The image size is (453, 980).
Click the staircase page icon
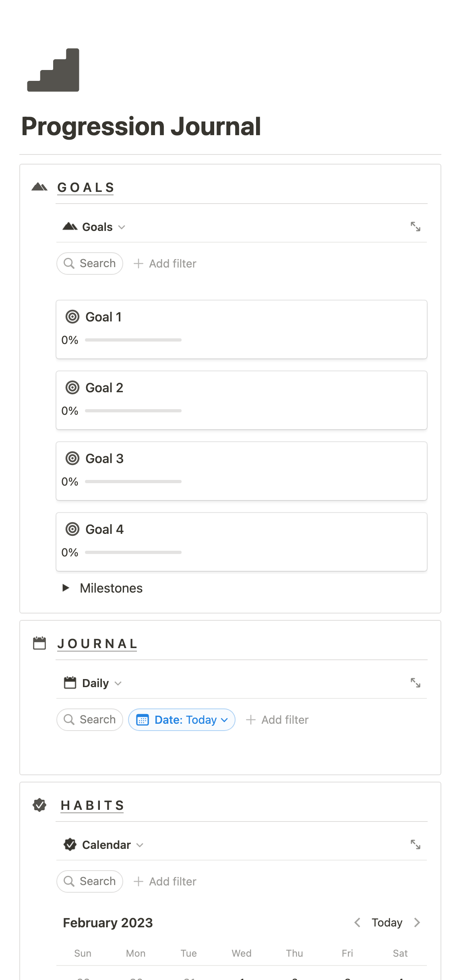click(53, 70)
